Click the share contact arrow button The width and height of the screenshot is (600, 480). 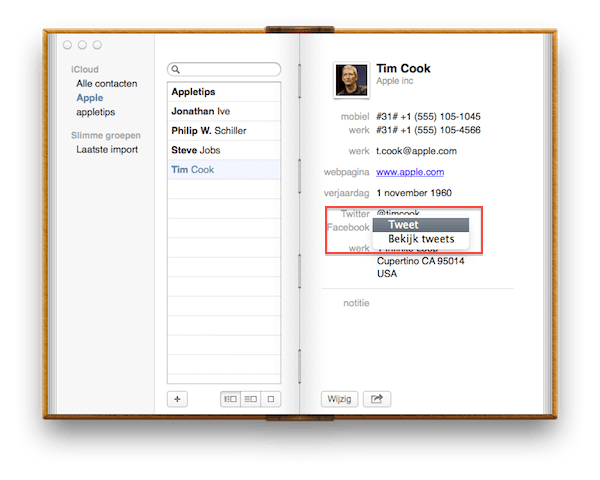377,399
